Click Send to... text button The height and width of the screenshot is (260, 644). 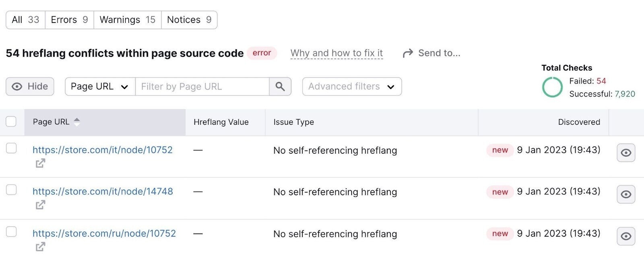pos(439,53)
